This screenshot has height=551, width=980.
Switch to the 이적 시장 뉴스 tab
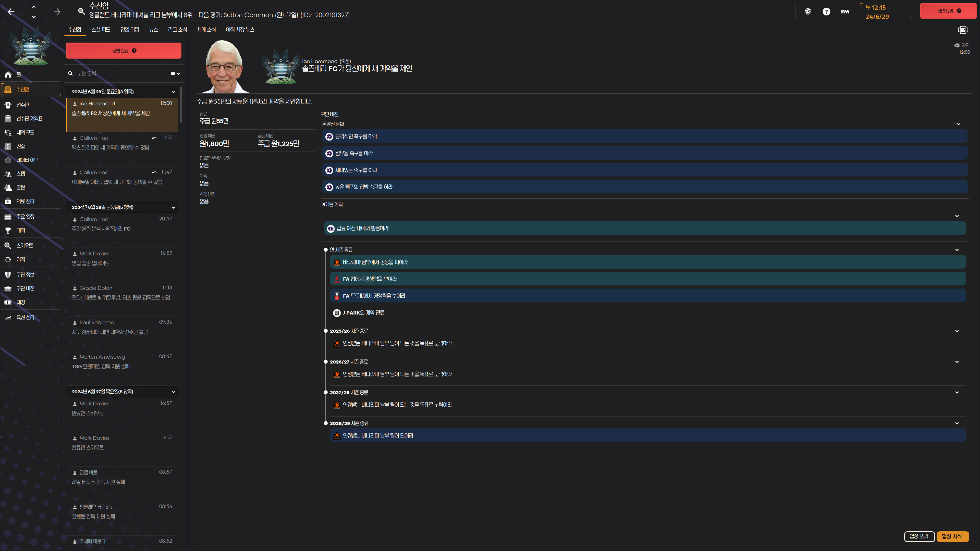(x=240, y=30)
